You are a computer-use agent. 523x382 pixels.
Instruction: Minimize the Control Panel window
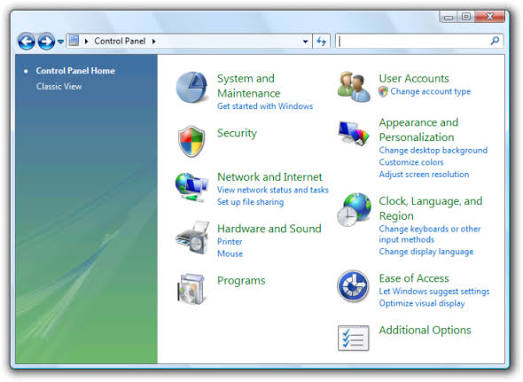(449, 17)
